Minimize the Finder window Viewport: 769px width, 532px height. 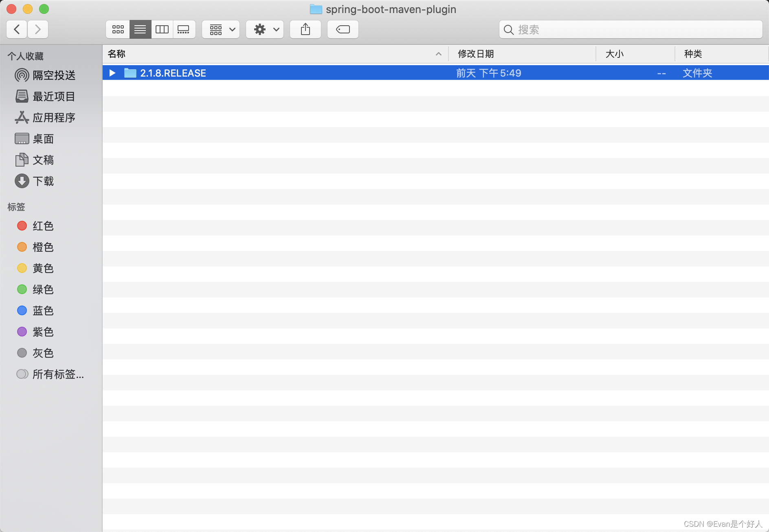tap(28, 9)
